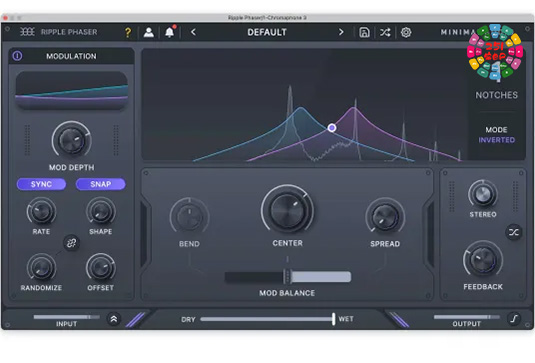Toggle the Modulation power icon
535x363 pixels.
tap(17, 56)
